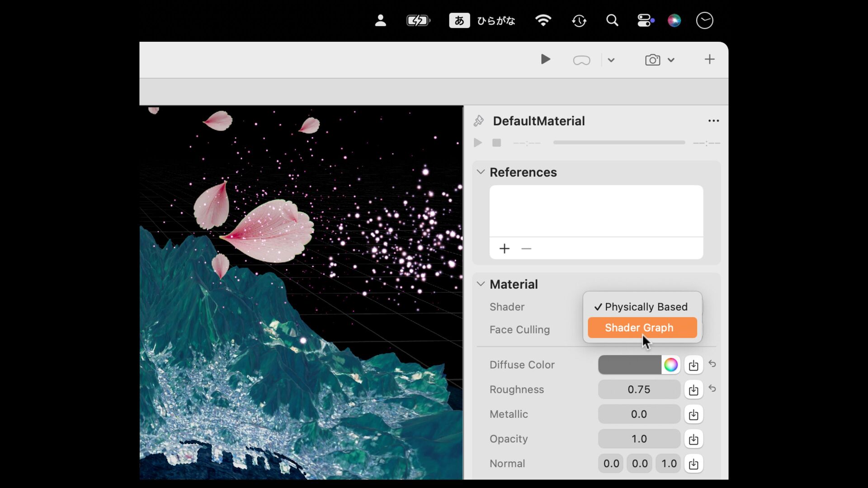868x488 pixels.
Task: Stop the animation playback in the inspector
Action: coord(496,143)
